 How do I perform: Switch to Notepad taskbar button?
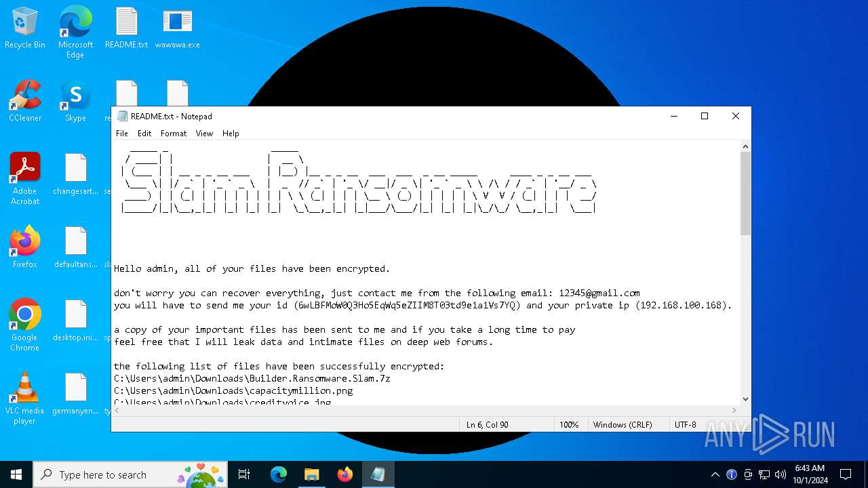click(378, 474)
